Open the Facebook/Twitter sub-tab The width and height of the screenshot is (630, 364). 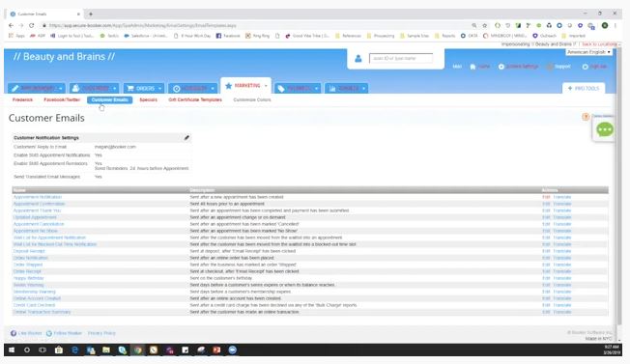[x=62, y=99]
